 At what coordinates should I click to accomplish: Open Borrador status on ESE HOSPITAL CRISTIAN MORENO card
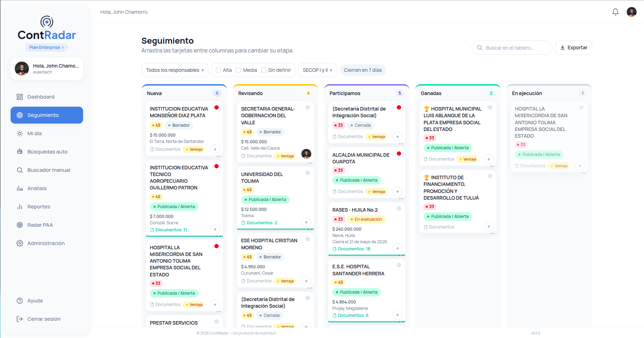pyautogui.click(x=270, y=257)
